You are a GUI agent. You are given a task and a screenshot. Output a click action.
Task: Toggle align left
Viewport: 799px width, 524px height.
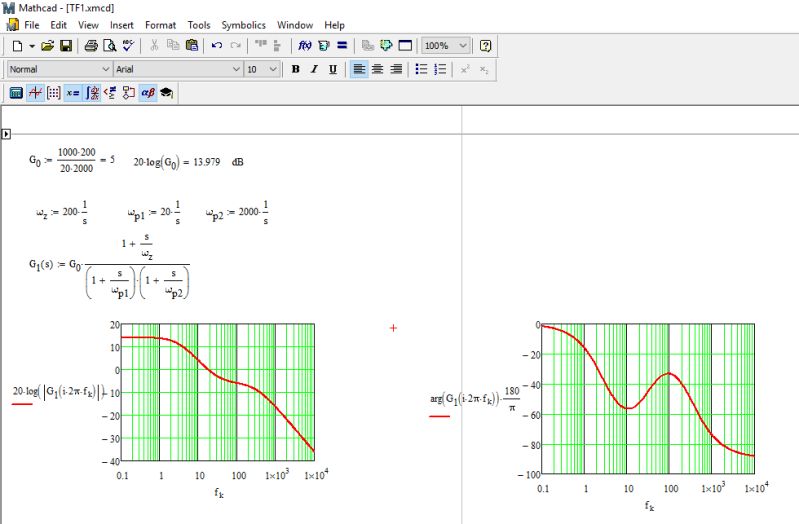tap(359, 69)
